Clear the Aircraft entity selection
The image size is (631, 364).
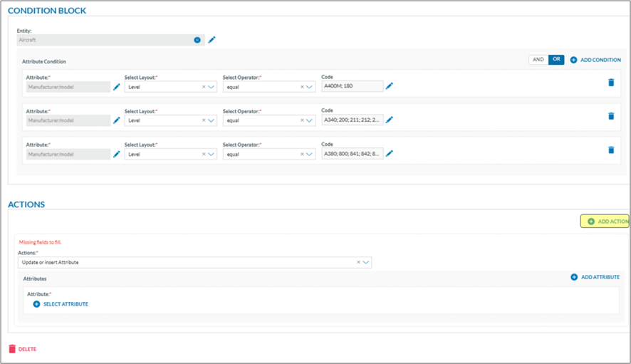click(197, 40)
